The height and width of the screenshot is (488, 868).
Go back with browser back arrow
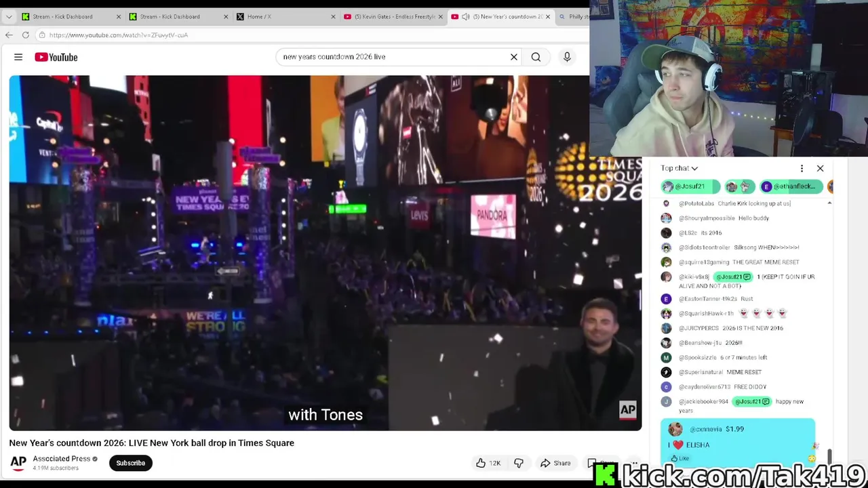[9, 35]
